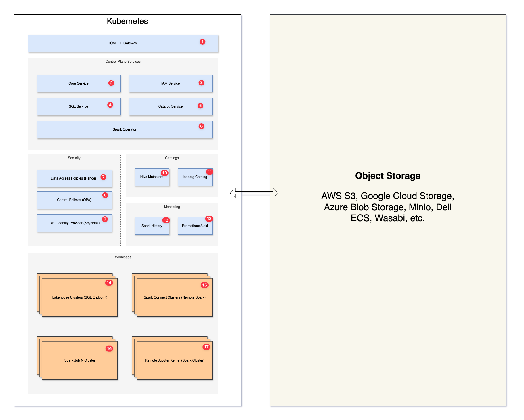Click the double-headed arrow between Kubernetes and Object Storage
Viewport: 524px width, 420px height.
click(255, 192)
